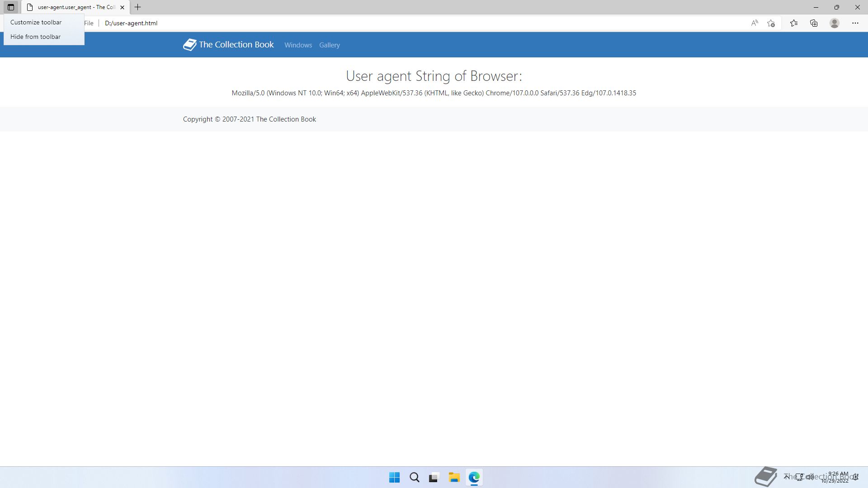Viewport: 868px width, 488px height.
Task: Add this page to favorites
Action: pyautogui.click(x=771, y=23)
